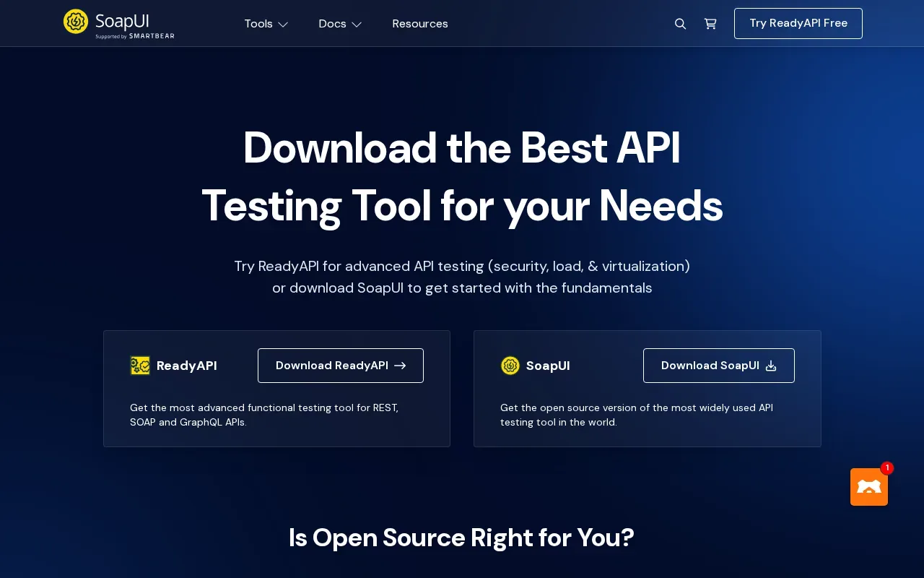Open the orange chat widget
This screenshot has height=578, width=924.
(869, 487)
